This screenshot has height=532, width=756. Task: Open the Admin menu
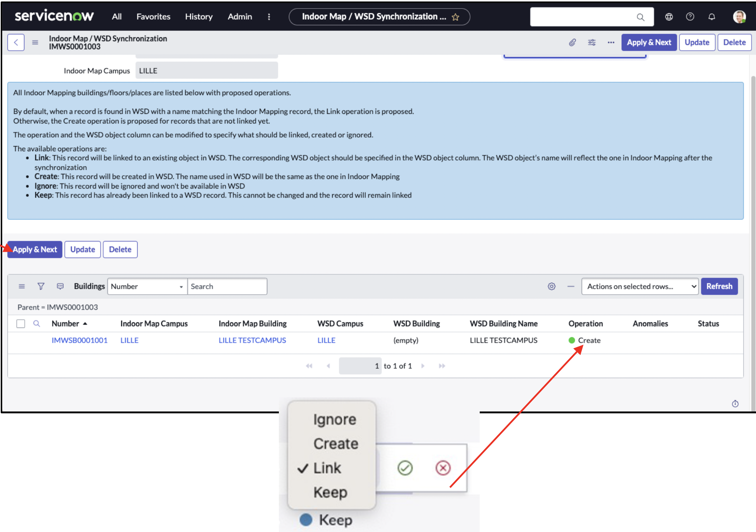pos(240,17)
